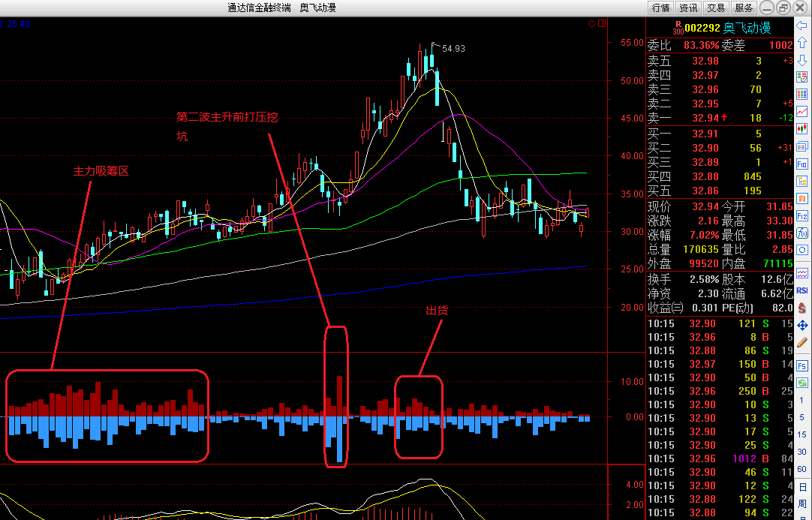Click the up arrow icon in sidebar
The width and height of the screenshot is (812, 520).
tap(802, 43)
